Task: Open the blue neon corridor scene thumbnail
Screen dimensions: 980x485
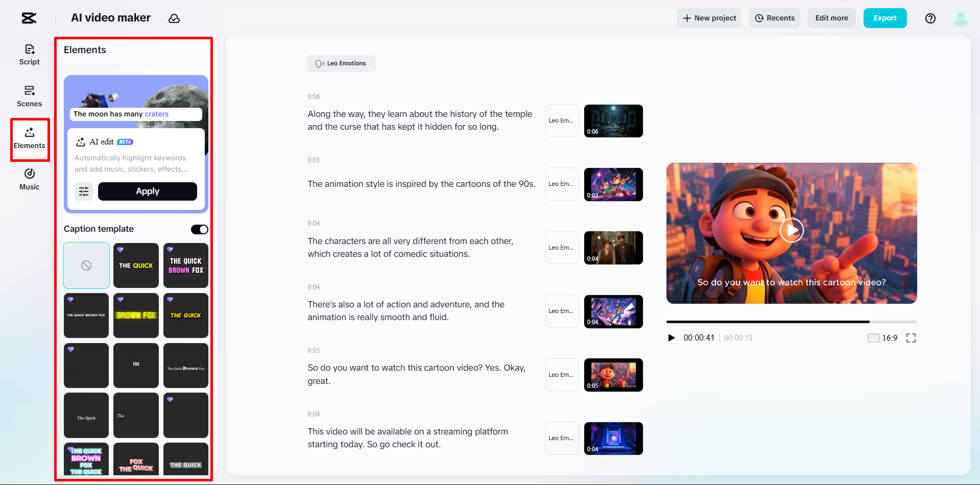Action: point(613,438)
